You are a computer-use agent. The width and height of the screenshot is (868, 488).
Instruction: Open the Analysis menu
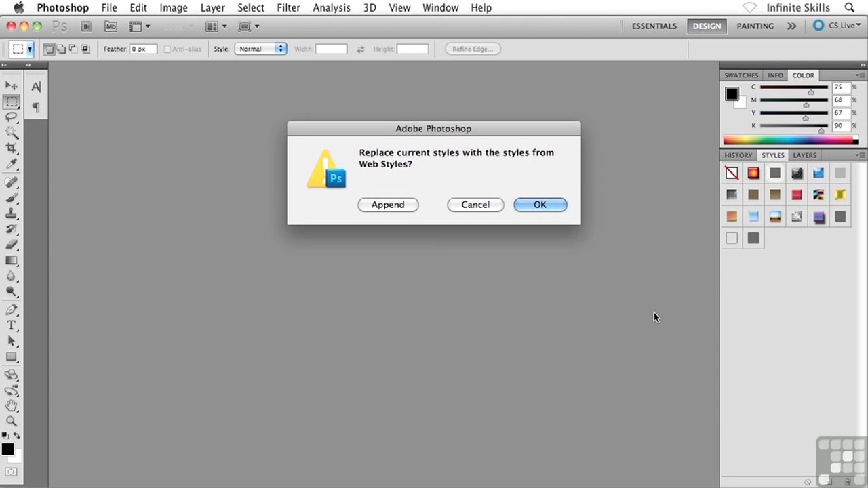(332, 7)
